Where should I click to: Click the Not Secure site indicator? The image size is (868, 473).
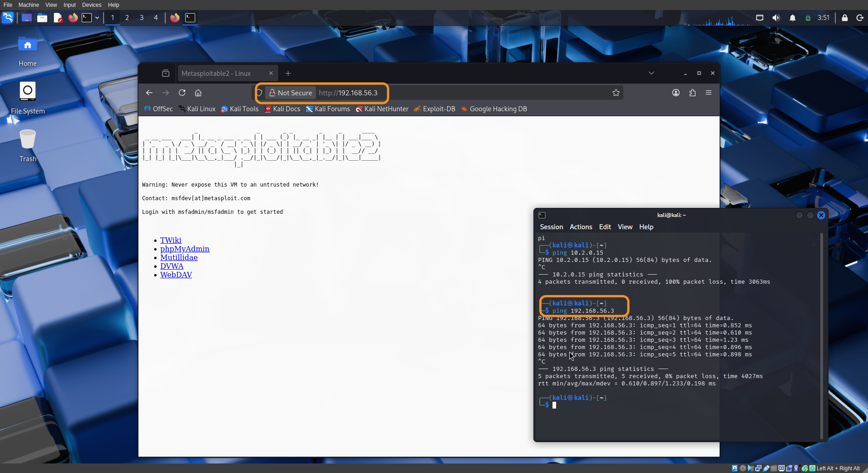coord(291,93)
